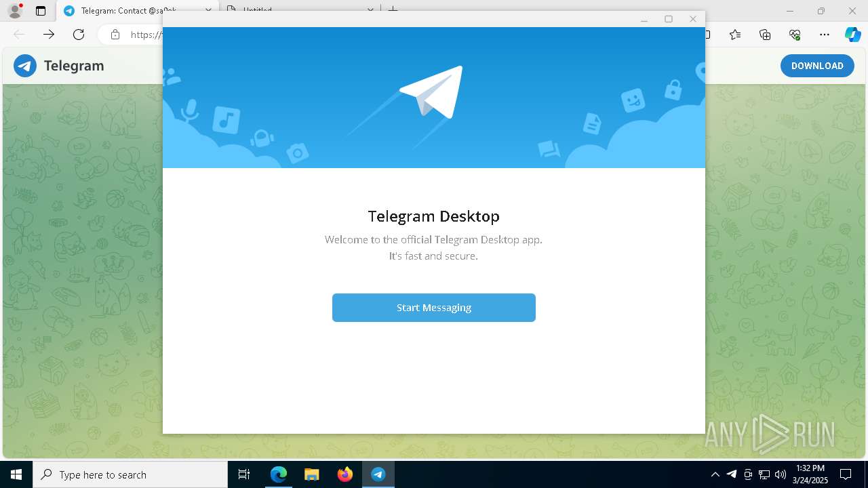Open Microsoft Edge from the taskbar
868x488 pixels.
pos(279,474)
